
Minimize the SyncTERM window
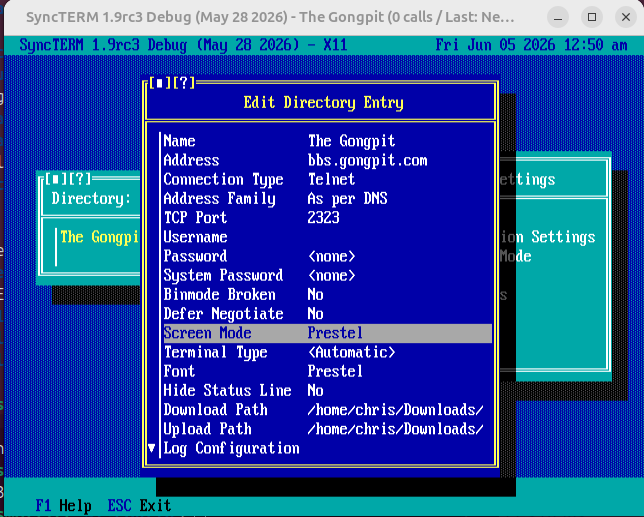point(558,17)
